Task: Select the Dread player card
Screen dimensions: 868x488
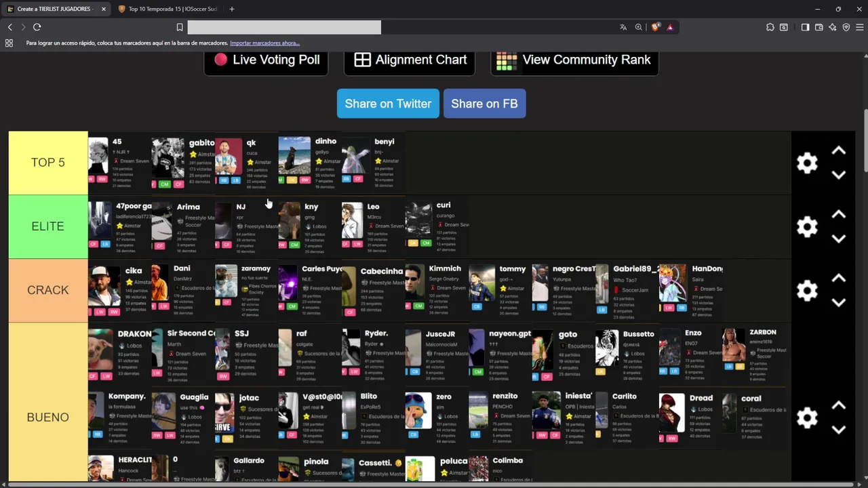Action: [x=691, y=418]
